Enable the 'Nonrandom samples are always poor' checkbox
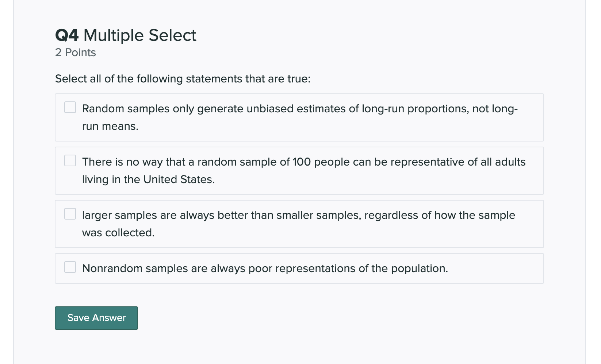Viewport: 601px width, 364px height. pyautogui.click(x=70, y=267)
